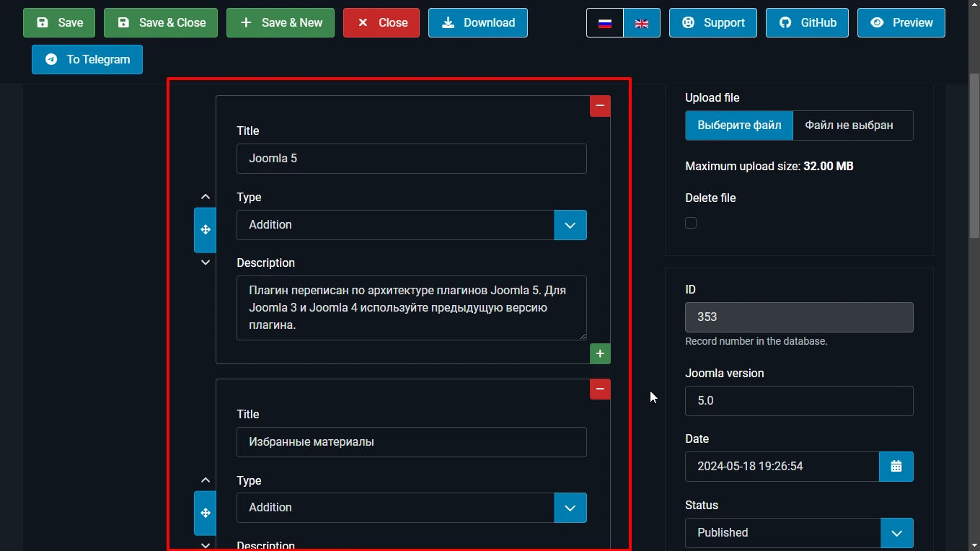Move Joomla 5 block down arrow
Image resolution: width=980 pixels, height=551 pixels.
tap(206, 263)
